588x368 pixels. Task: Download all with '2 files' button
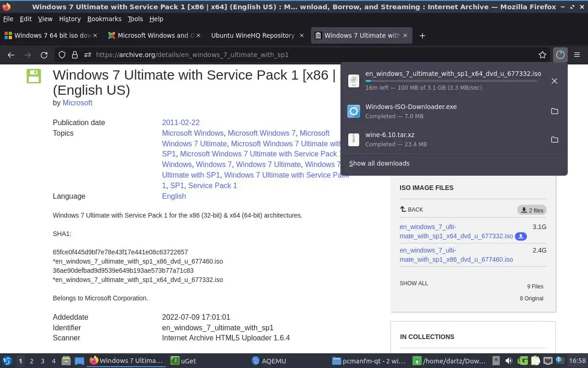(x=532, y=210)
